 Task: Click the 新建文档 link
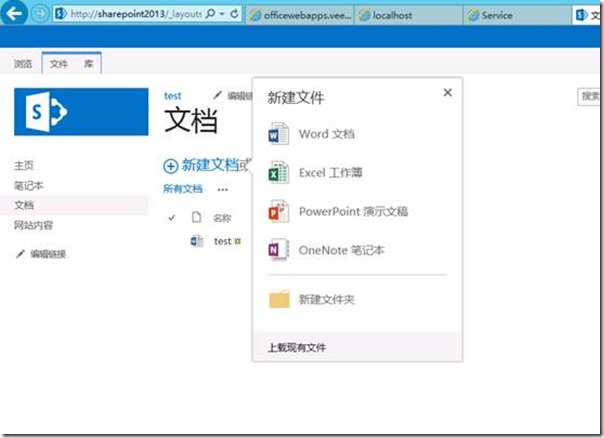click(x=210, y=165)
